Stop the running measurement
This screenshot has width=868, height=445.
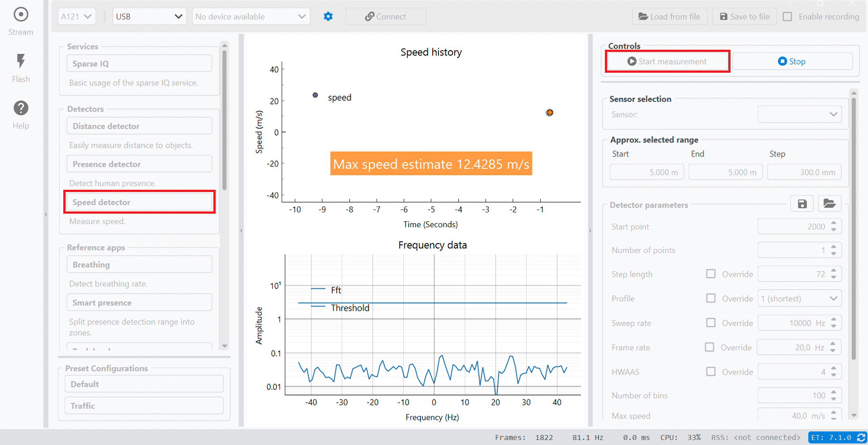[x=793, y=61]
